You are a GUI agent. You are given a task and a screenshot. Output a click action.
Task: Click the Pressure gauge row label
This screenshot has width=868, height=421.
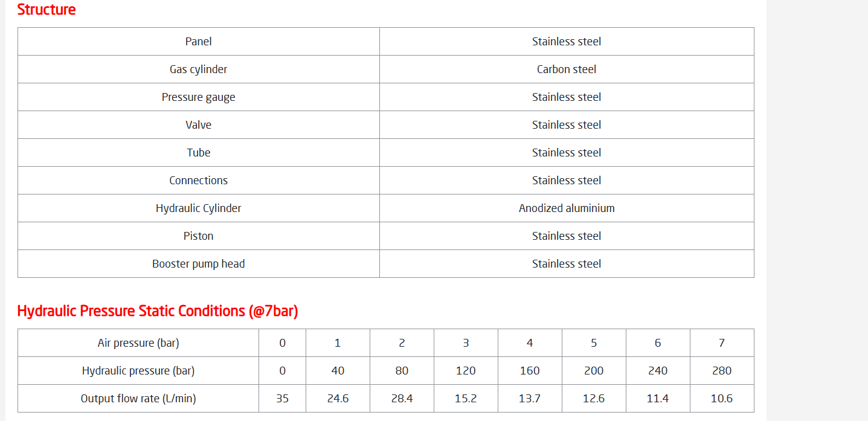click(x=199, y=97)
